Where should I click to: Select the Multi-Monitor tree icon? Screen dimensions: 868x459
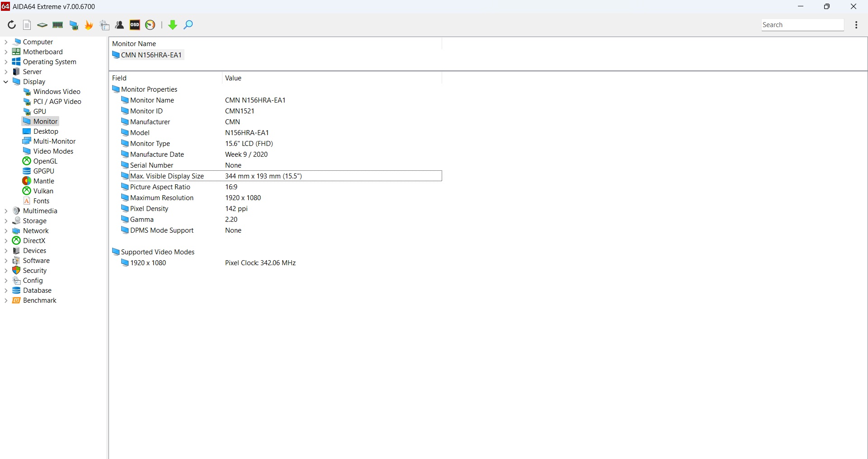pyautogui.click(x=27, y=141)
